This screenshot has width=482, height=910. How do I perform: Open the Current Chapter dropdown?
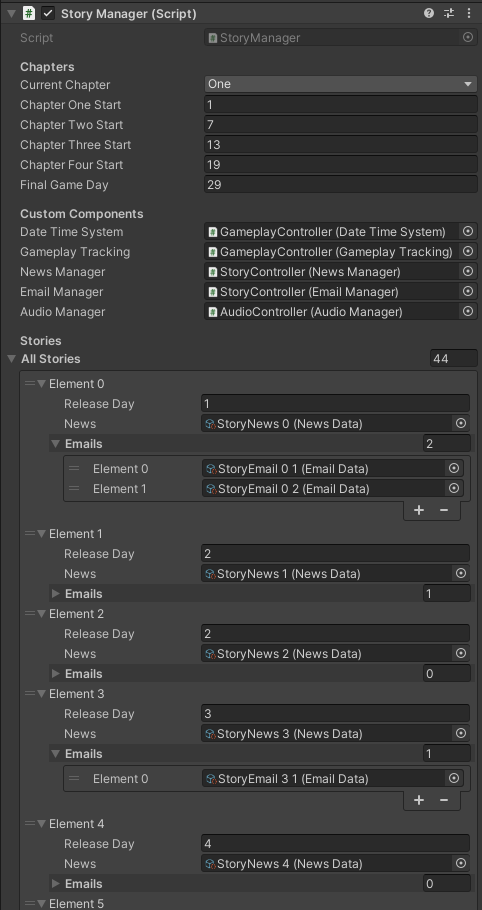click(x=340, y=84)
